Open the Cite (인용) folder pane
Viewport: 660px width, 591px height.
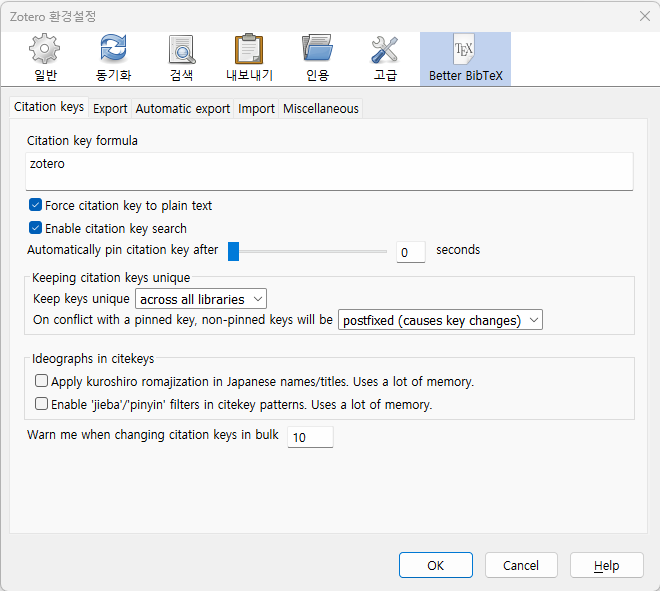pos(317,59)
